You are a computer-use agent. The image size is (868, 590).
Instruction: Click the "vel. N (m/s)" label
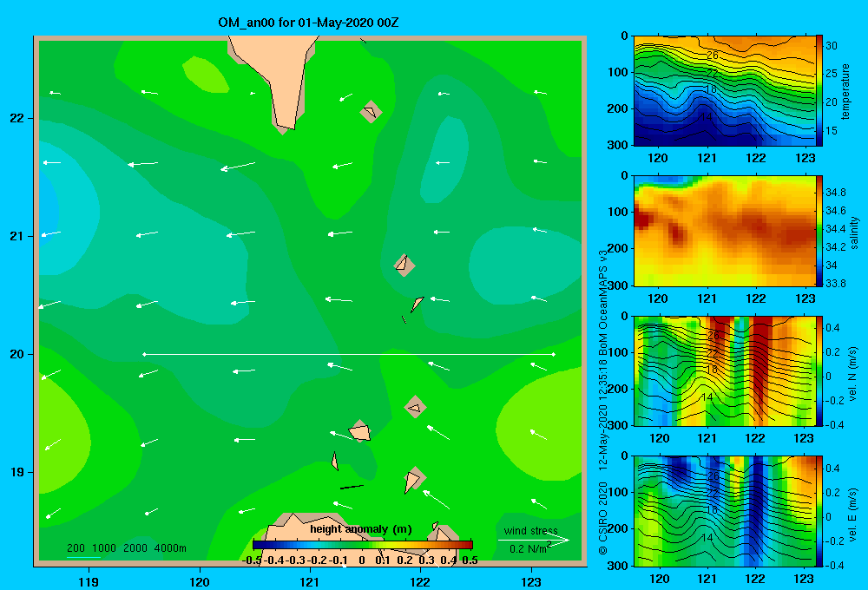coord(853,374)
